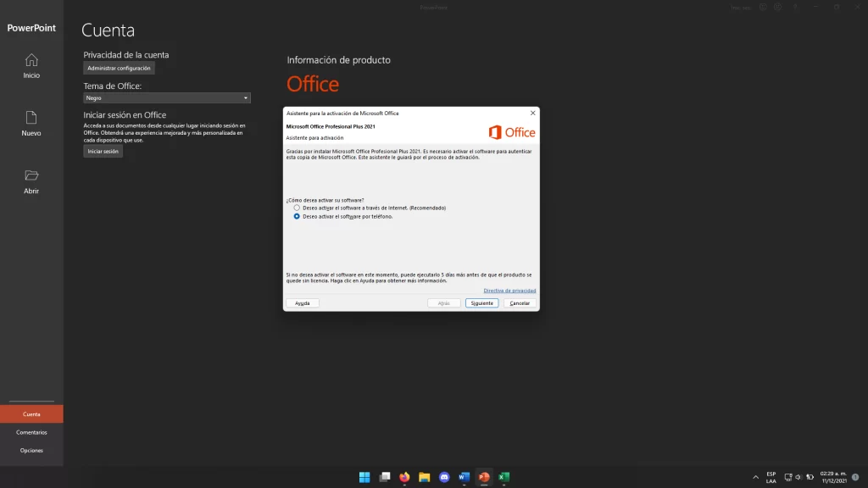Open the Directiva de privacidad link

click(509, 290)
